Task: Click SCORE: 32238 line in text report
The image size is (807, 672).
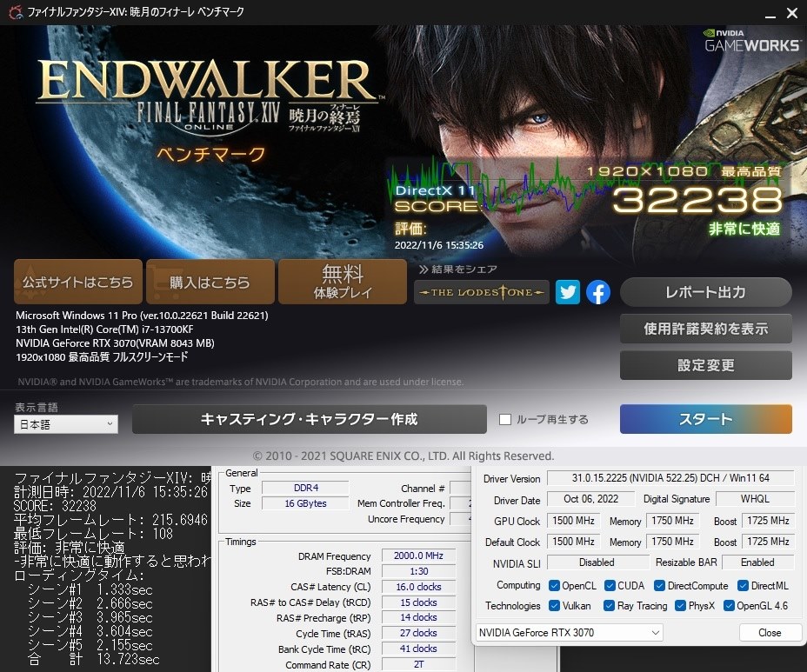Action: click(55, 506)
